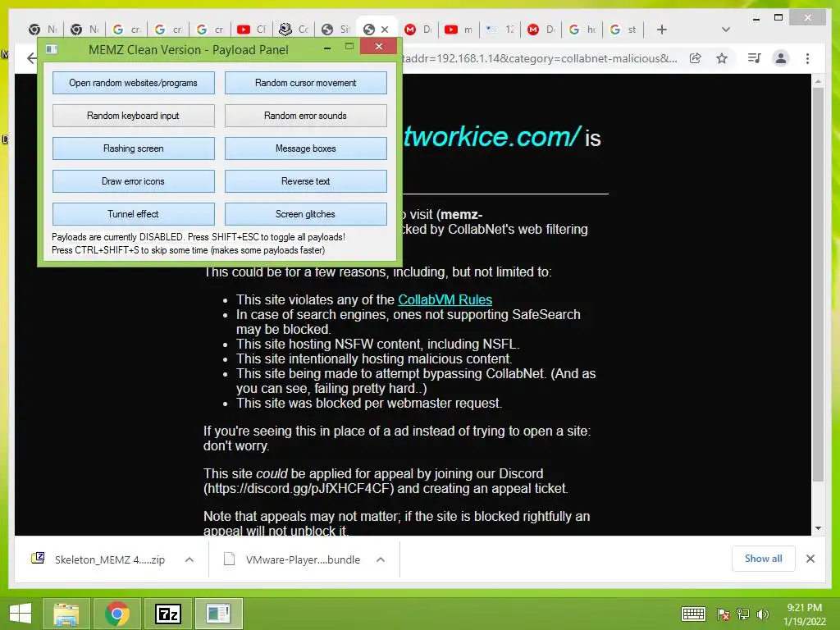840x630 pixels.
Task: Click Show all downloads button
Action: [x=764, y=559]
